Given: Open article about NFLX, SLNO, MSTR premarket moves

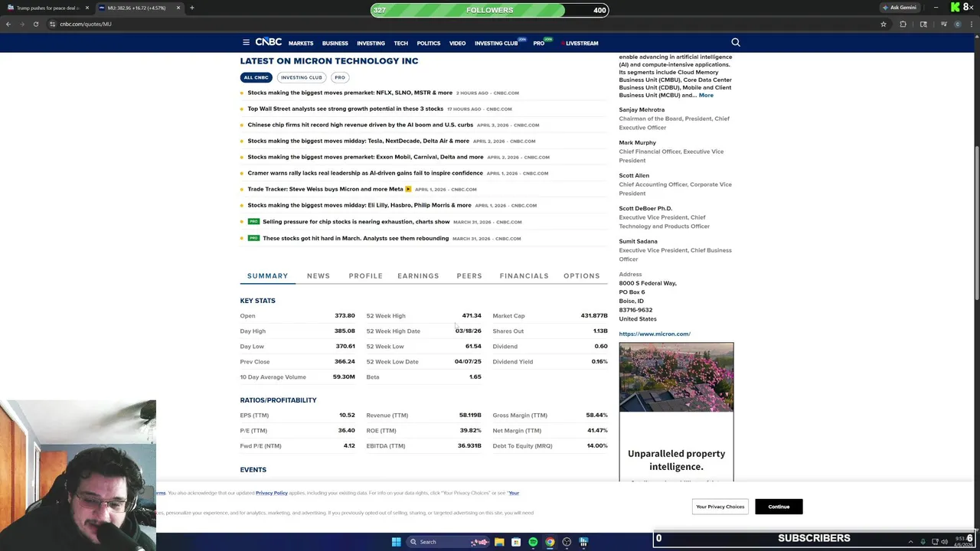Looking at the screenshot, I should [x=350, y=93].
